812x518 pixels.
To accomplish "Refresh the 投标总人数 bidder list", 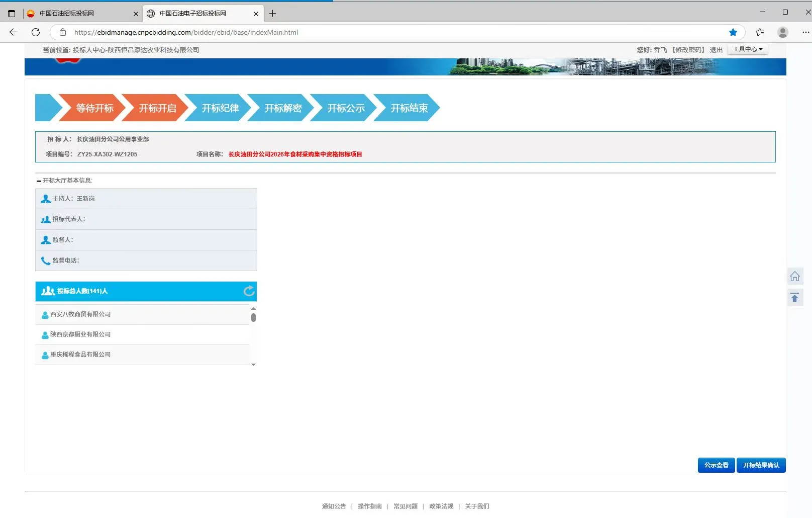I will 249,291.
